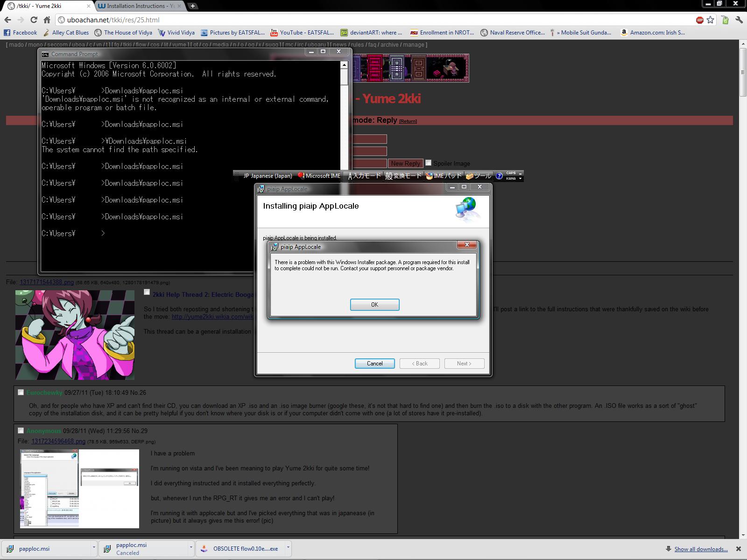Reload the current page
This screenshot has height=560, width=747.
(34, 20)
